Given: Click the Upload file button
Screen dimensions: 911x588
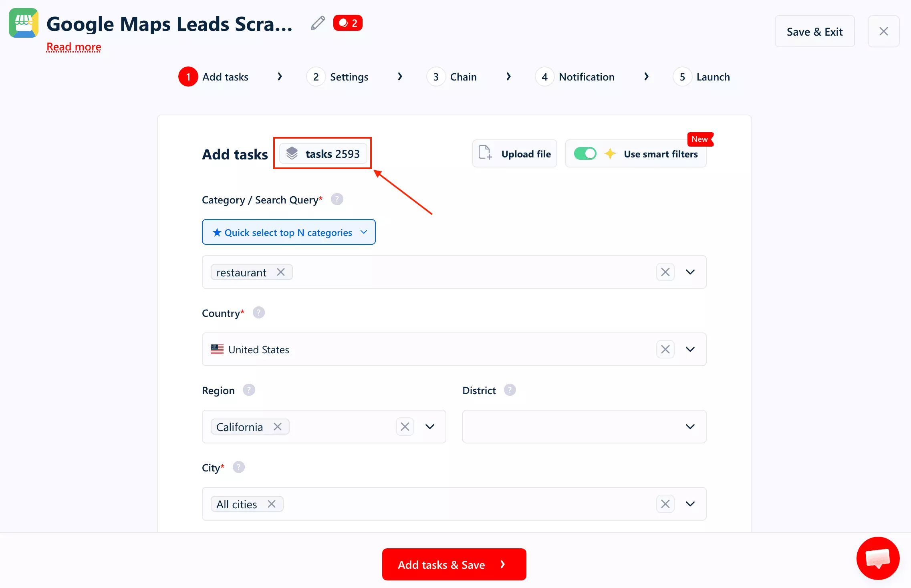Looking at the screenshot, I should point(514,154).
